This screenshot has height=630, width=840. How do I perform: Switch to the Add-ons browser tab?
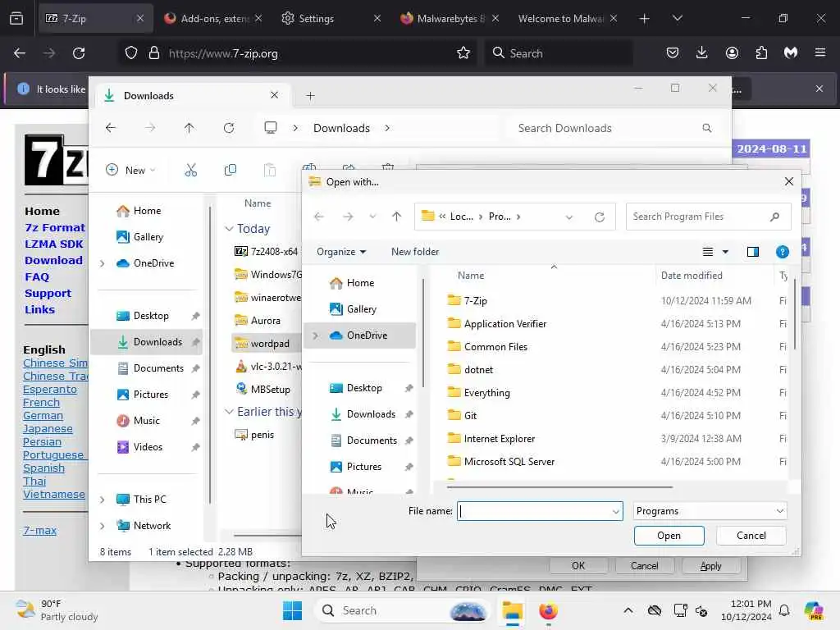(x=213, y=18)
